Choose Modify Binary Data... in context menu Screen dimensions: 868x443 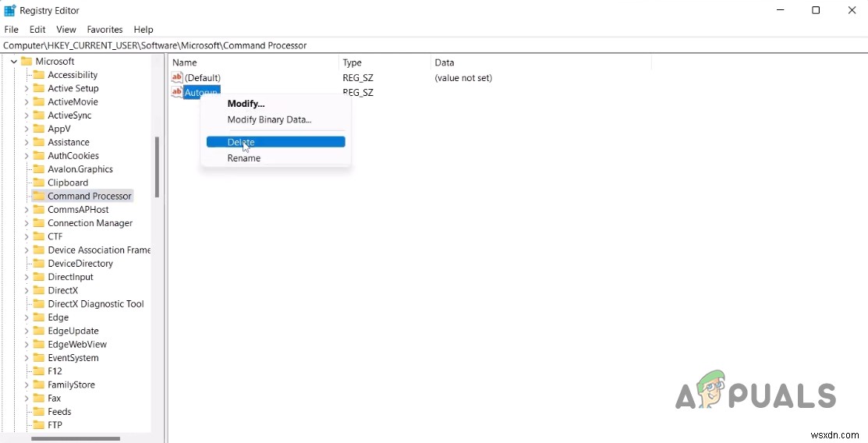coord(275,119)
